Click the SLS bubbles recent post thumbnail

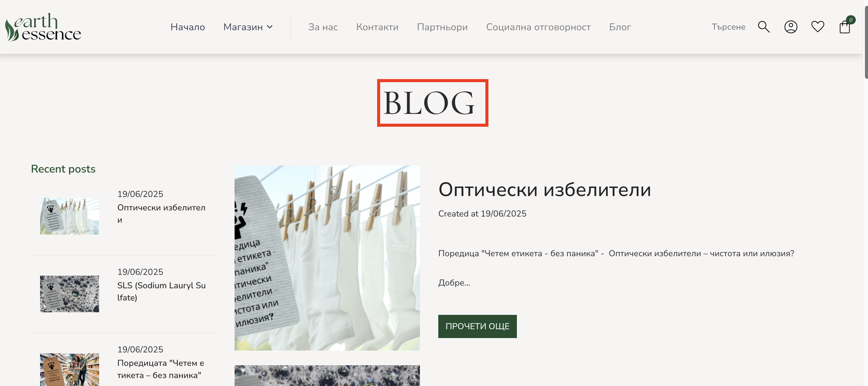tap(69, 294)
